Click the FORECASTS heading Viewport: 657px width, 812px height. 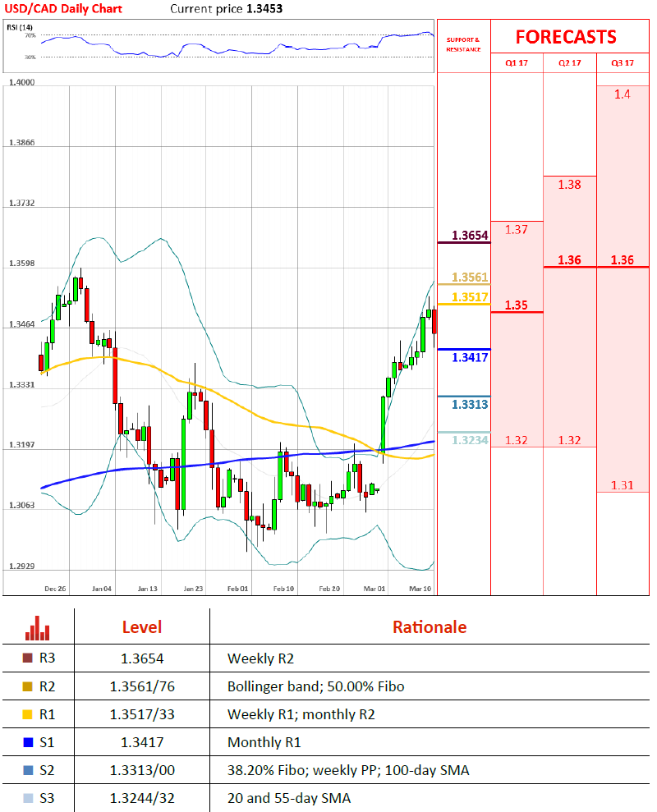coord(566,37)
